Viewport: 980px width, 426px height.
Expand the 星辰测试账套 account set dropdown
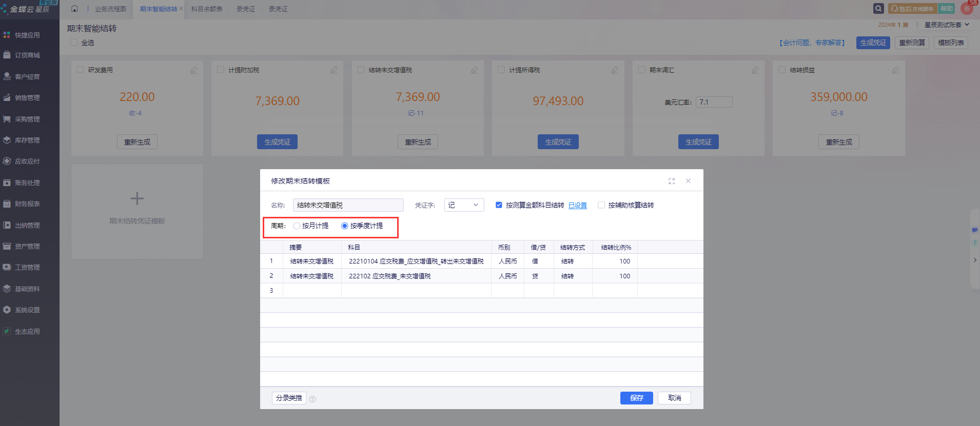[947, 25]
